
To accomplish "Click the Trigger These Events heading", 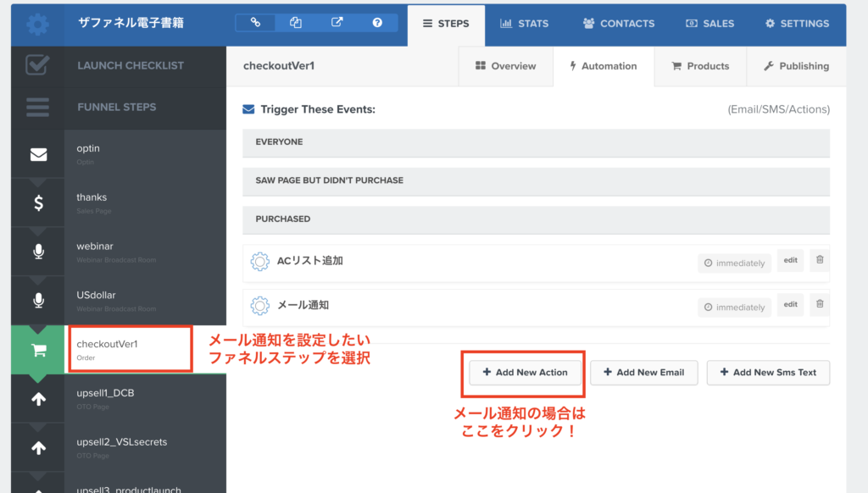I will tap(318, 109).
